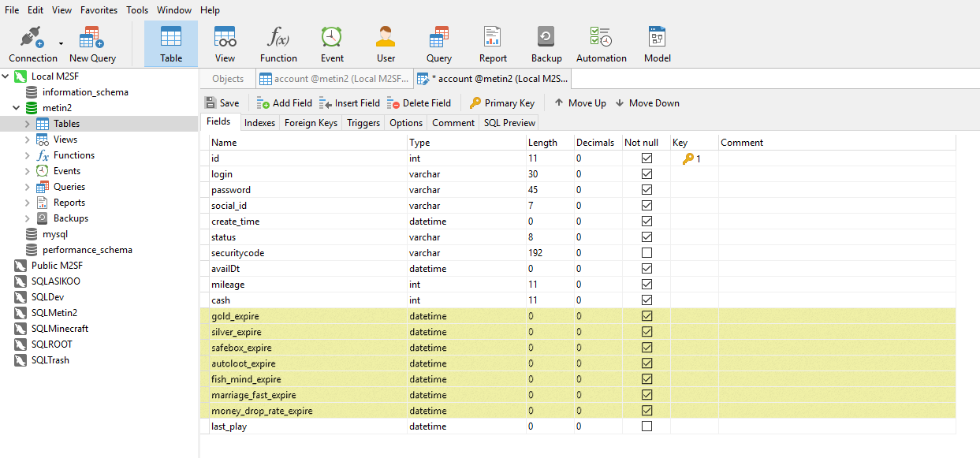Open the Function toolbar icon
This screenshot has height=458, width=980.
[x=278, y=44]
